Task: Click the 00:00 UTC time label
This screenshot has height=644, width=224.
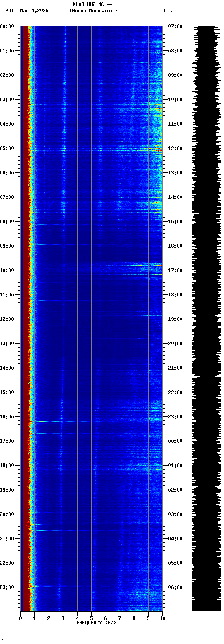Action: pyautogui.click(x=175, y=441)
